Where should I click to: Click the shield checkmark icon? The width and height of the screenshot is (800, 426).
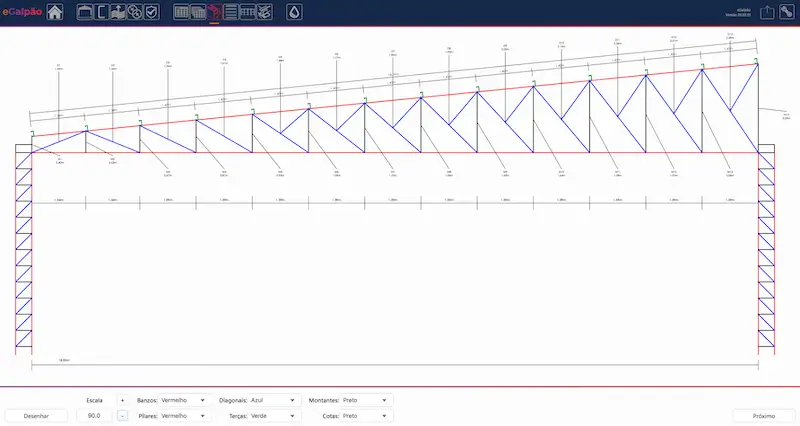tap(151, 12)
